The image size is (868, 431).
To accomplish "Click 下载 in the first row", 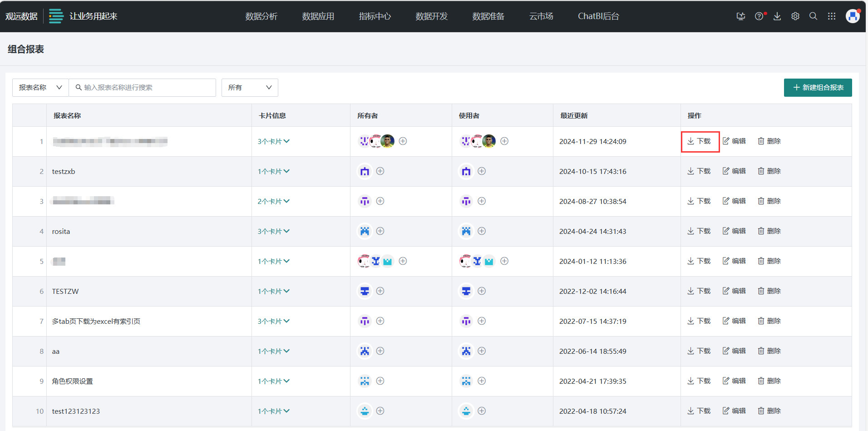I will click(x=700, y=141).
